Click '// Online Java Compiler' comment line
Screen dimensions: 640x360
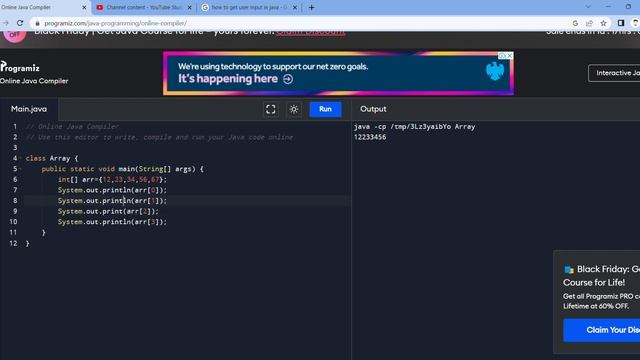(x=72, y=127)
